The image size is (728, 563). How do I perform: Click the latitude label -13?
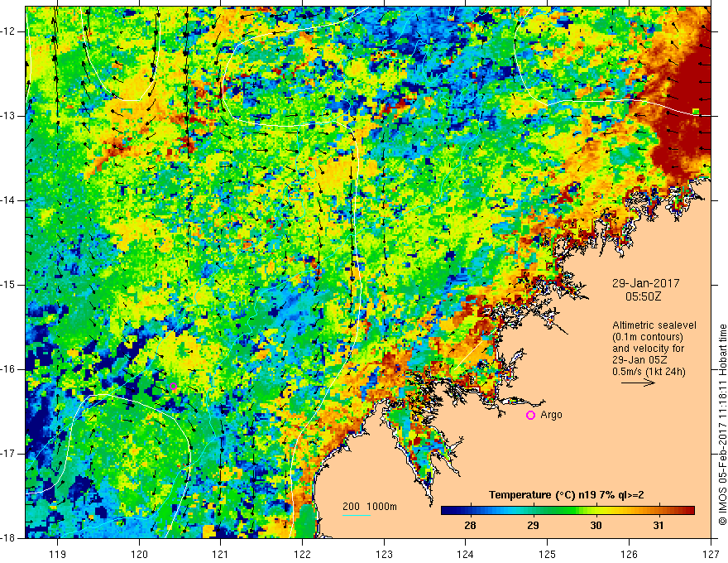click(x=9, y=116)
